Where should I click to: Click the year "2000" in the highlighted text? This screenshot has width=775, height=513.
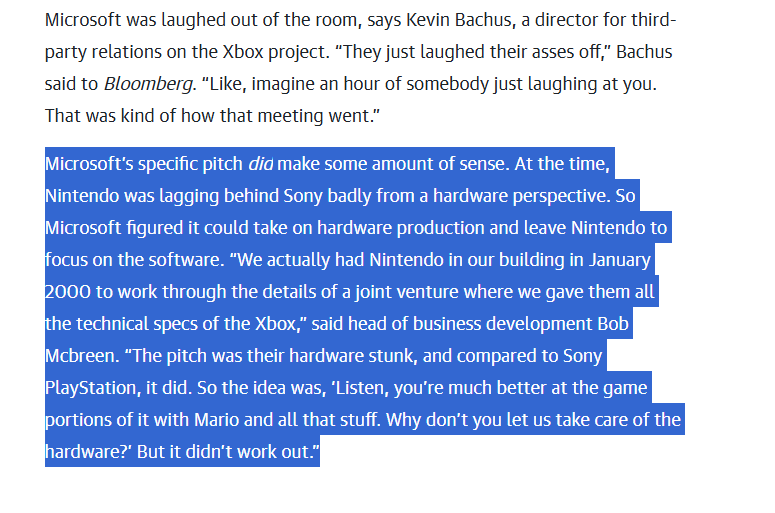pos(68,292)
